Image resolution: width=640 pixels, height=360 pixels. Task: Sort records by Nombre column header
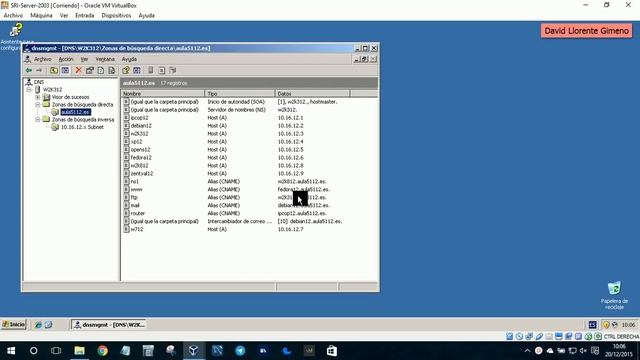163,93
